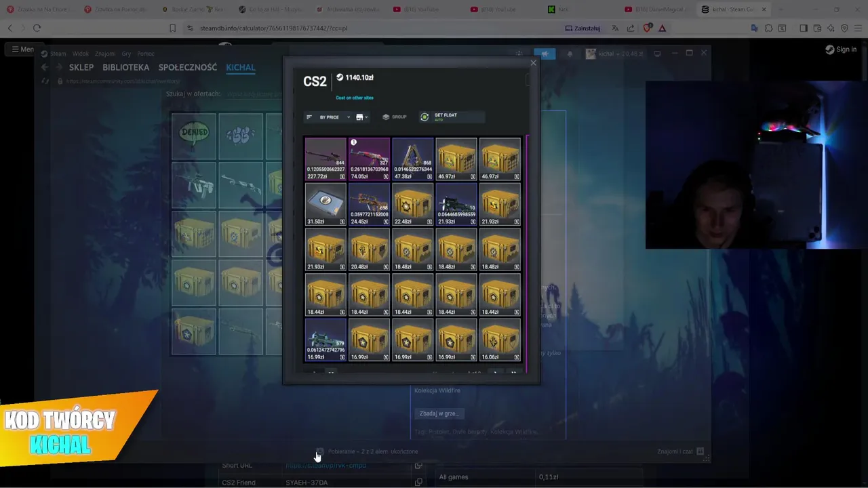Click the 'Zbadaj w grze...' button
868x488 pixels.
439,413
